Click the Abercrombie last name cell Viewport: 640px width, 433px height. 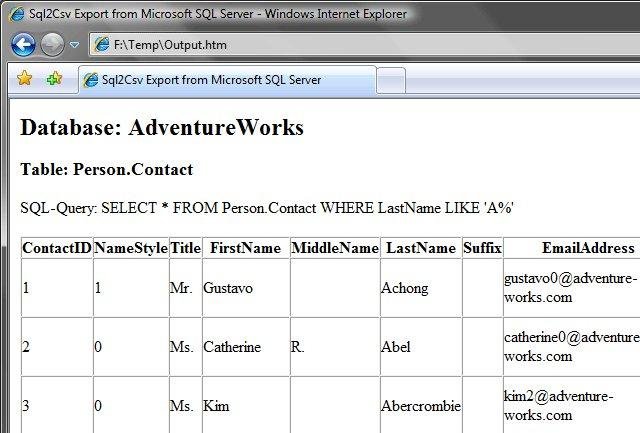[421, 406]
